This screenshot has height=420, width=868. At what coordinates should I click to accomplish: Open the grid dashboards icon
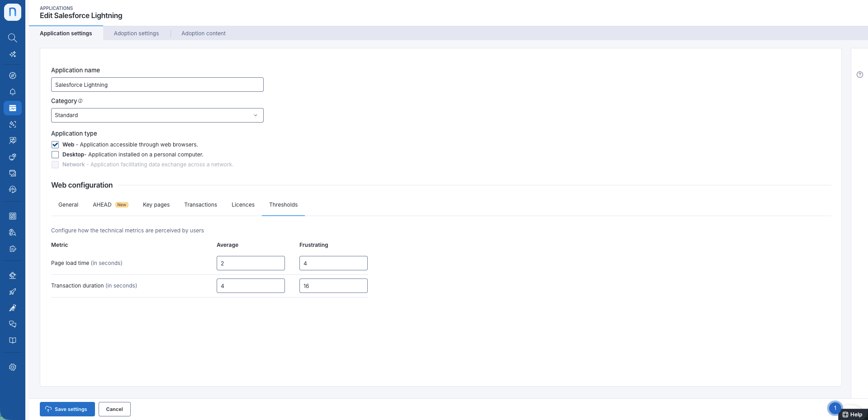13,216
